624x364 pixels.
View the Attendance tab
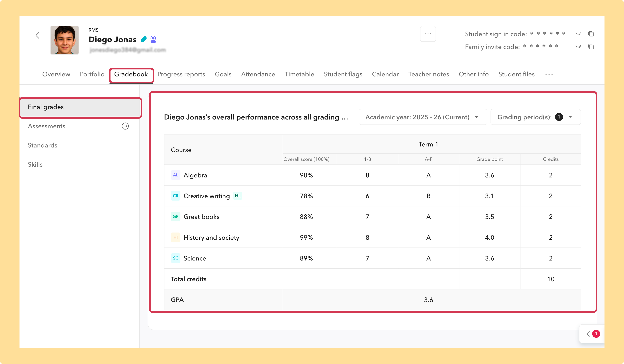(258, 74)
